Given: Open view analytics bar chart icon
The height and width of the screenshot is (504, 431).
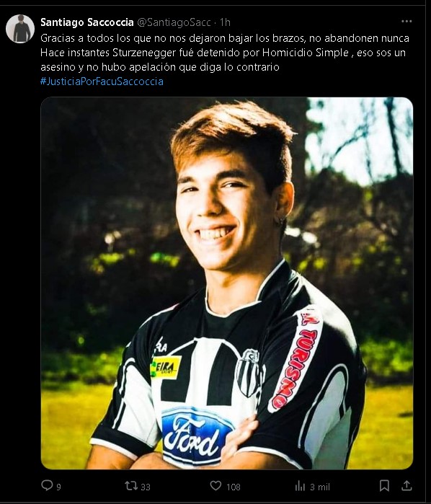Looking at the screenshot, I should pyautogui.click(x=300, y=486).
